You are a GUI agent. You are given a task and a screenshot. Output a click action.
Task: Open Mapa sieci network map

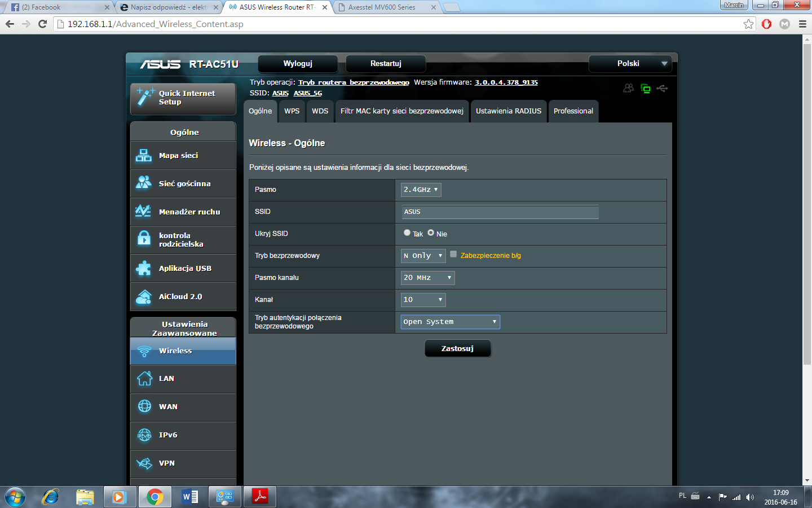[183, 155]
